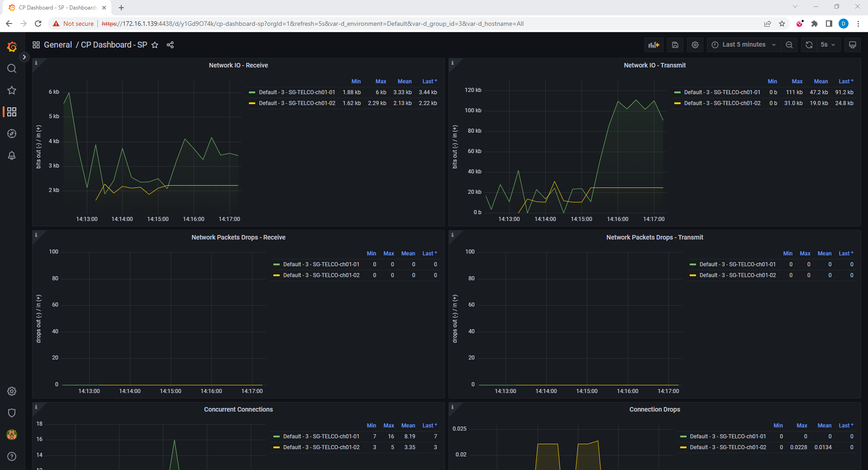
Task: Sort Connection Drops legend by Mean
Action: point(825,426)
